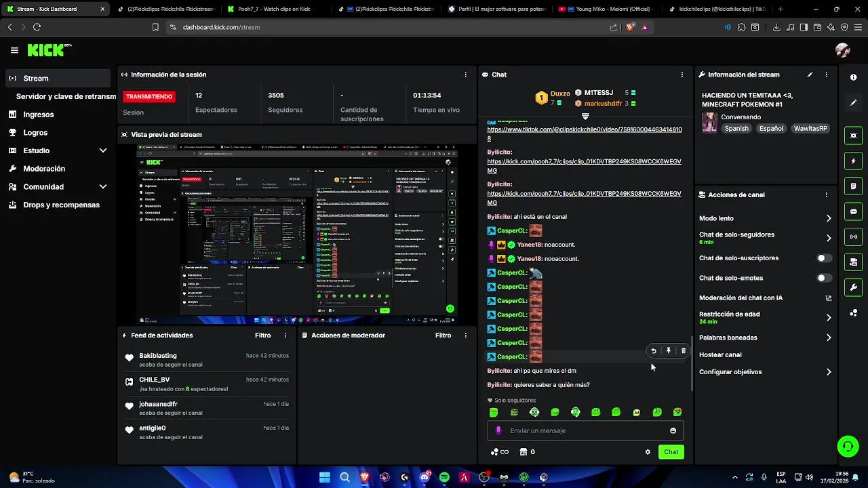The height and width of the screenshot is (488, 868).
Task: Click the info icon in right sidebar
Action: (x=854, y=77)
